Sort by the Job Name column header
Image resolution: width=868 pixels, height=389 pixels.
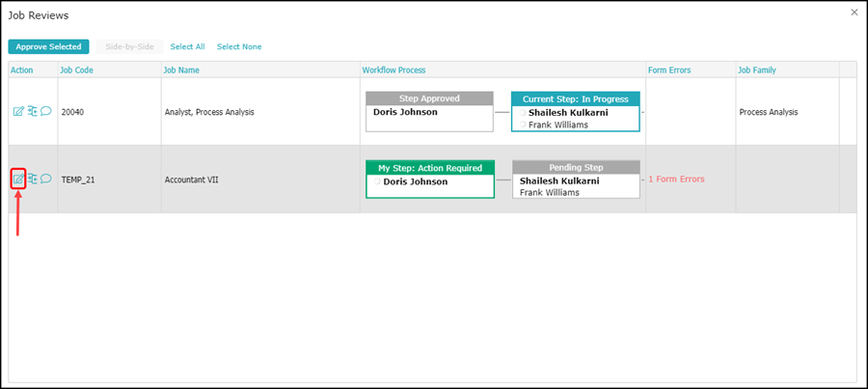183,70
